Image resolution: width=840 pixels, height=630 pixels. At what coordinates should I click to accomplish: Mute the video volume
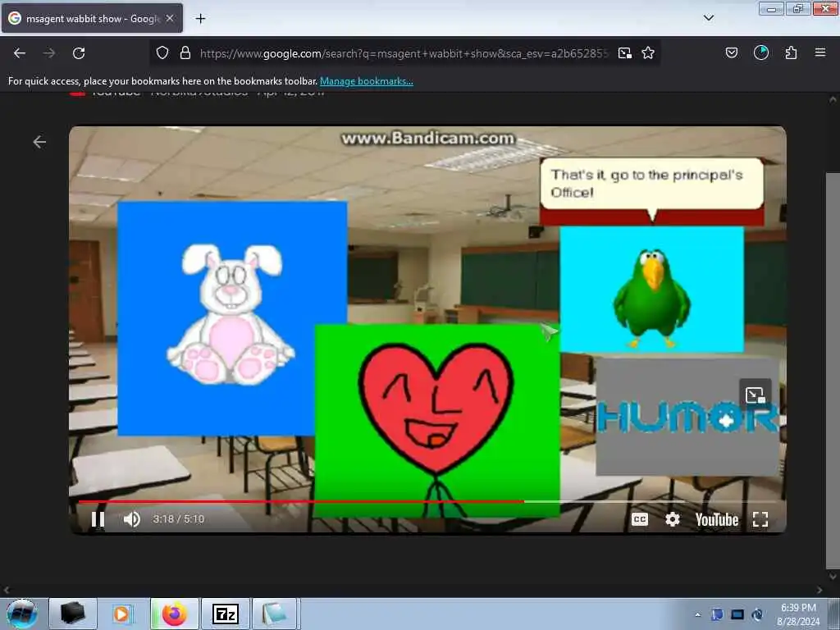[x=132, y=519]
